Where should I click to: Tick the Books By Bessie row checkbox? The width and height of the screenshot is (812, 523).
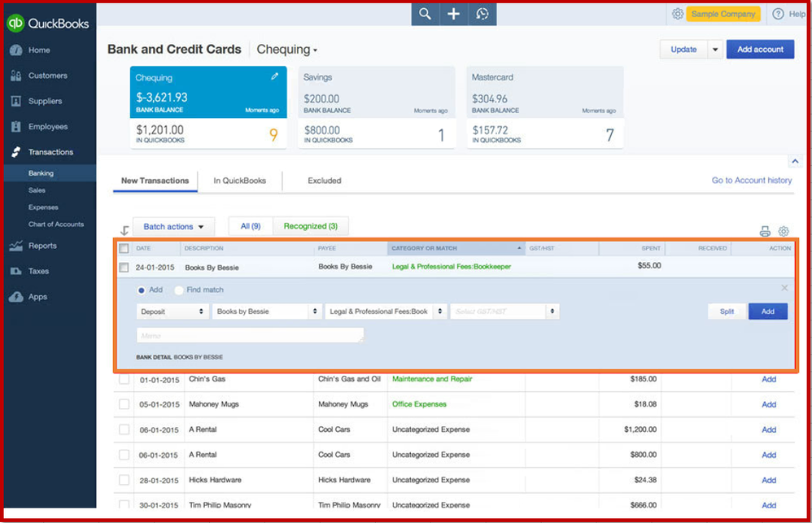[124, 268]
